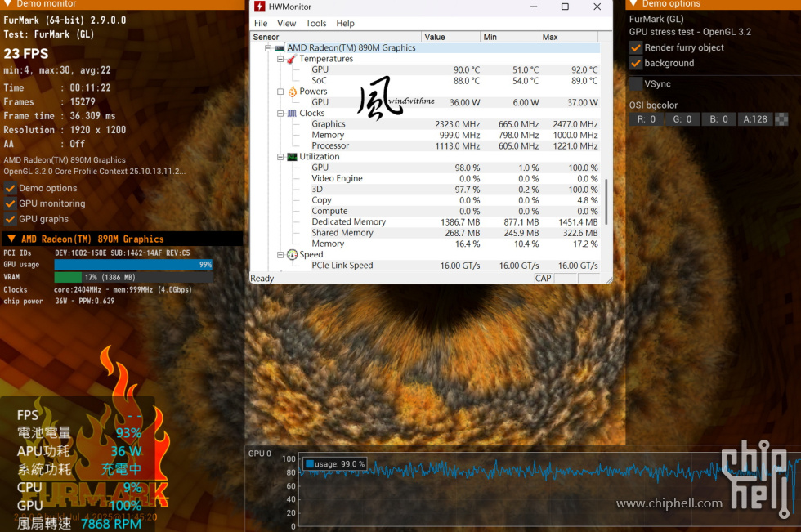Collapse the Demo monitor panel

point(7,4)
